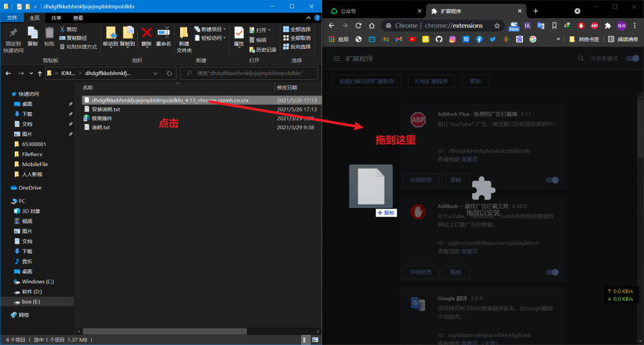
Task: Click the bookmark star in Chrome address bar
Action: coord(497,26)
